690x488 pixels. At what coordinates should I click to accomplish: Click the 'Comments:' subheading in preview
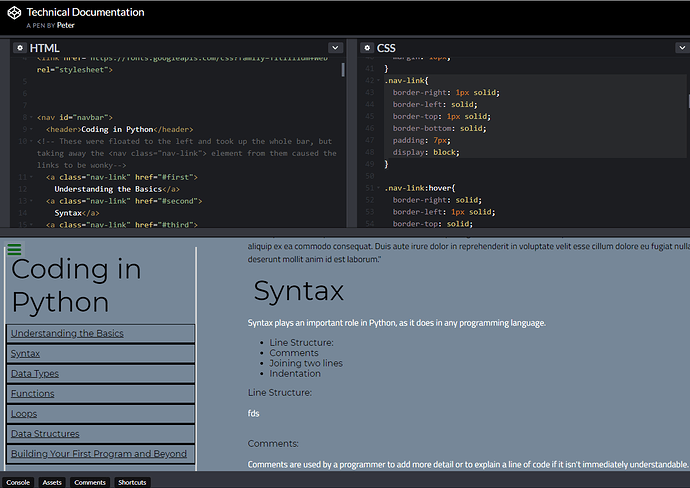pos(273,444)
